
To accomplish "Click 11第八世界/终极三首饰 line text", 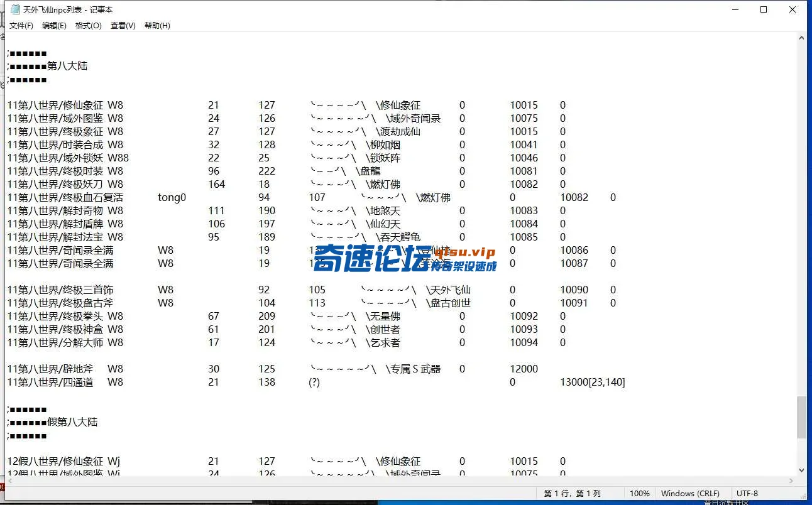I will 60,290.
